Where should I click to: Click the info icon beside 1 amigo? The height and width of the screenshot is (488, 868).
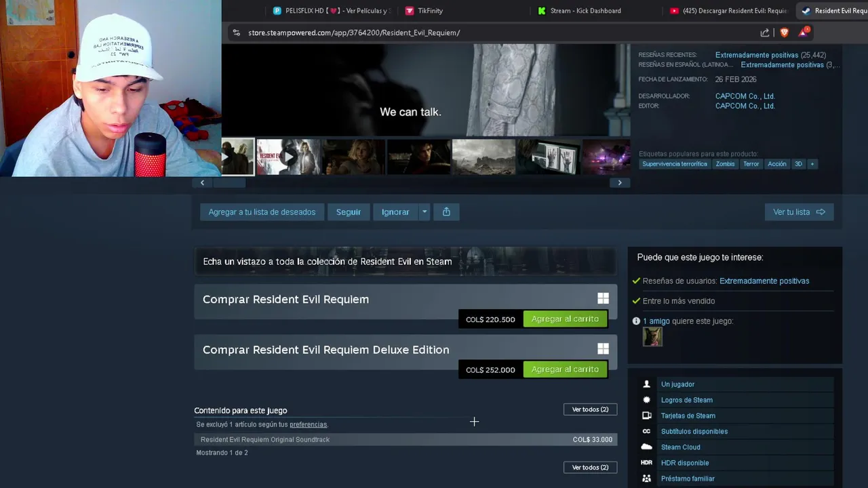click(x=636, y=321)
